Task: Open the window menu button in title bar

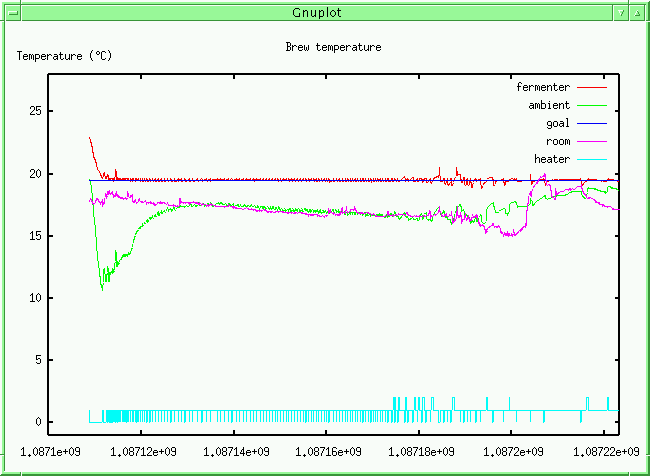Action: (12, 13)
